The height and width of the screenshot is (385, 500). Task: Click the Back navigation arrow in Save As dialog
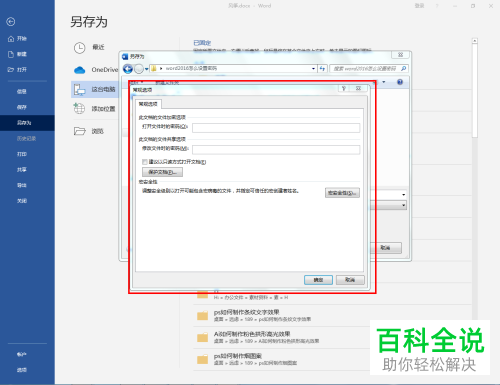(128, 69)
